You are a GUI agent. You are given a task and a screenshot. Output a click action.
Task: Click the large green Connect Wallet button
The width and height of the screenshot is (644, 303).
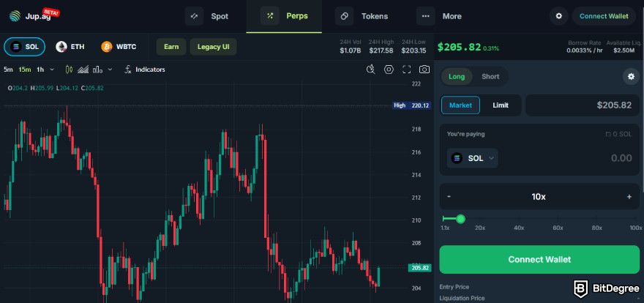(x=539, y=260)
